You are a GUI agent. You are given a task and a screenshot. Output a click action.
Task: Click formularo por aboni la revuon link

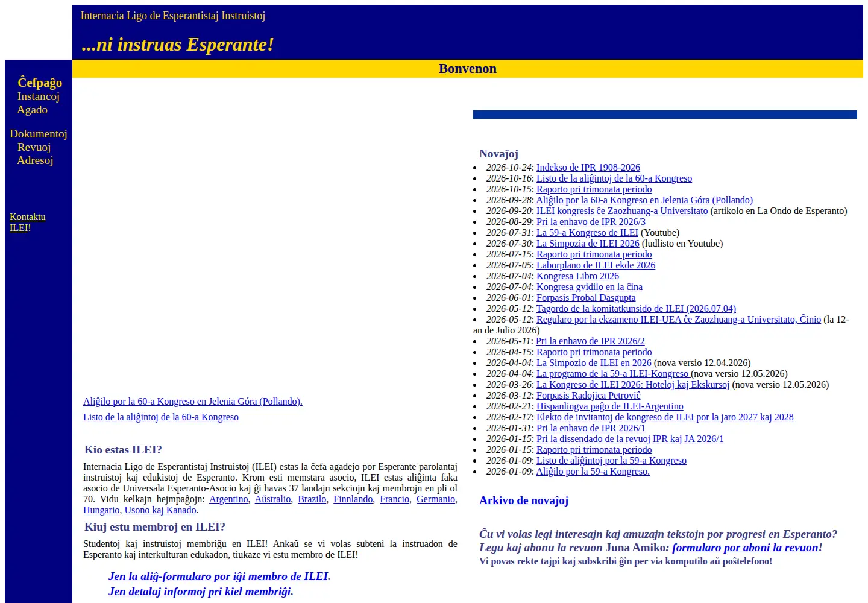click(x=745, y=548)
